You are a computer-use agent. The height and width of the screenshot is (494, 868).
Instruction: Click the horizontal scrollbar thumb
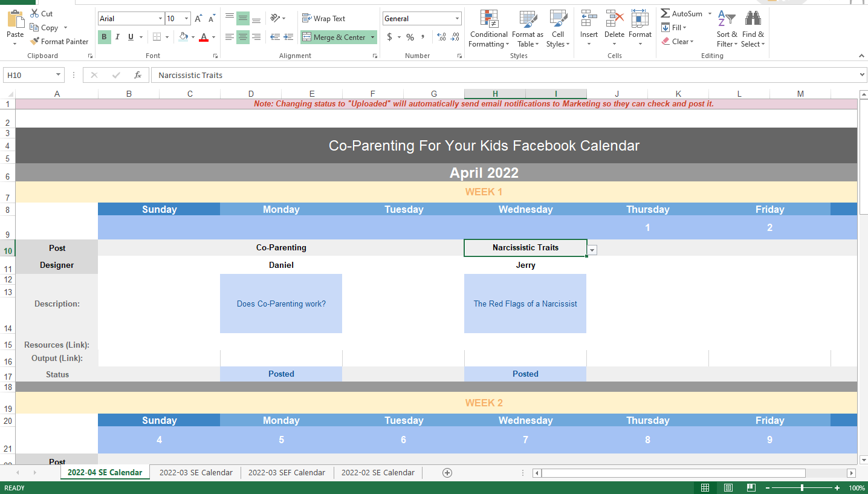point(673,473)
